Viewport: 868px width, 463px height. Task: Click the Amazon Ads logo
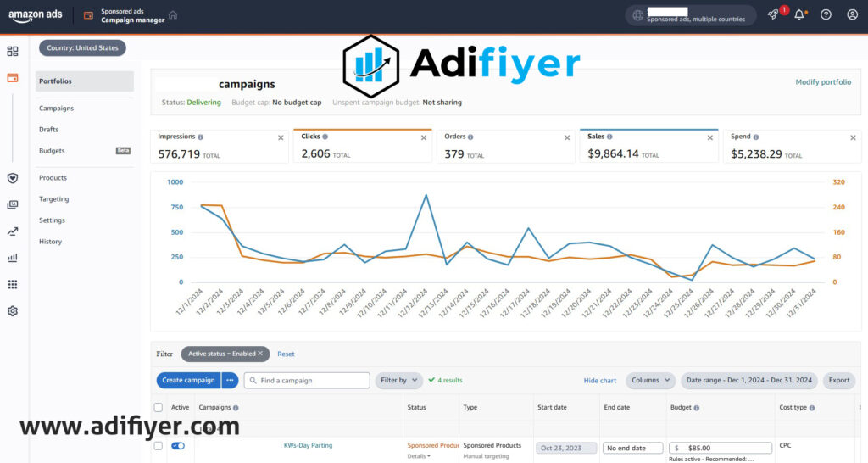click(x=36, y=15)
